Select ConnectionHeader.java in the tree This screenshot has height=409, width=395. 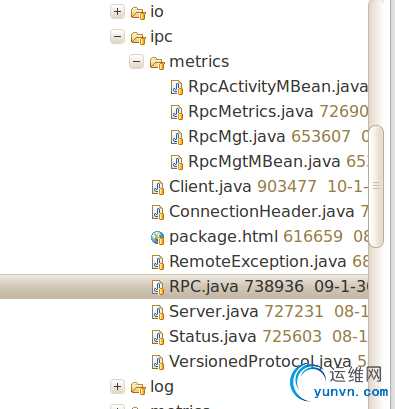click(x=262, y=212)
